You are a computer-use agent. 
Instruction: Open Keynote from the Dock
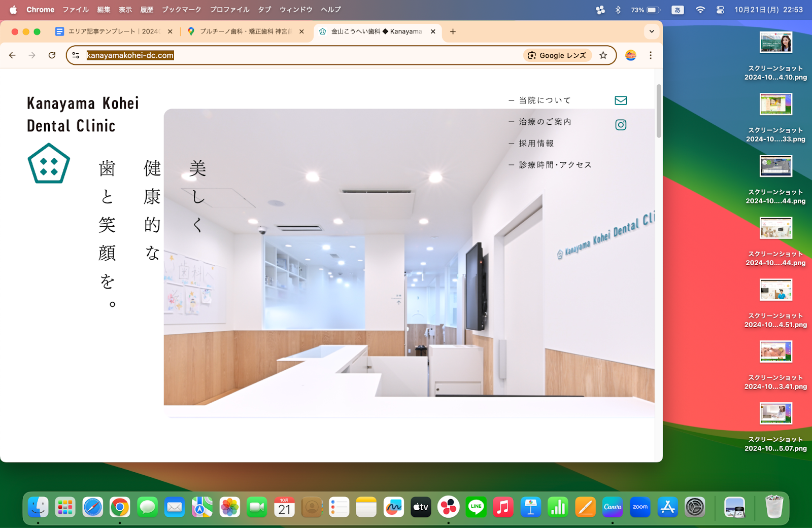pyautogui.click(x=531, y=507)
